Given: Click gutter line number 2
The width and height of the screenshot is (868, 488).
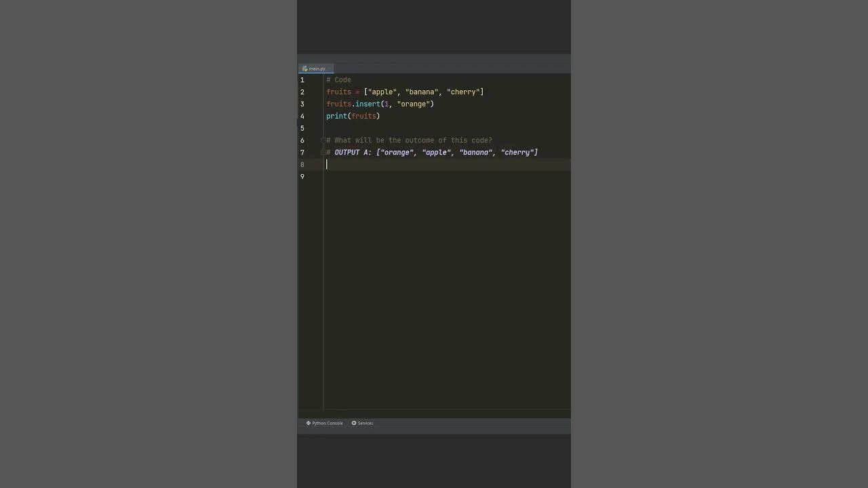Looking at the screenshot, I should point(302,92).
